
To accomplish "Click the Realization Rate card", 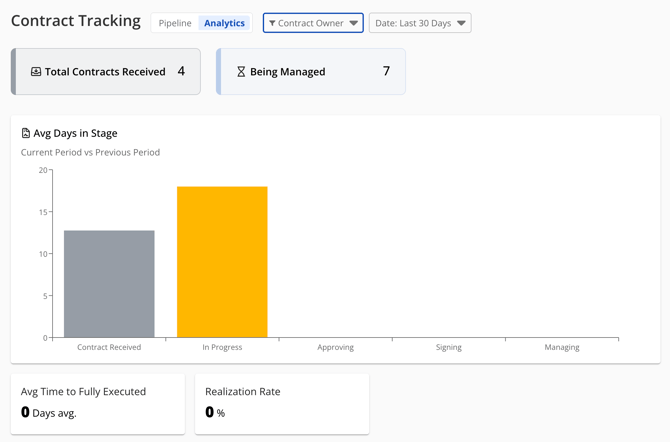I will click(x=281, y=403).
